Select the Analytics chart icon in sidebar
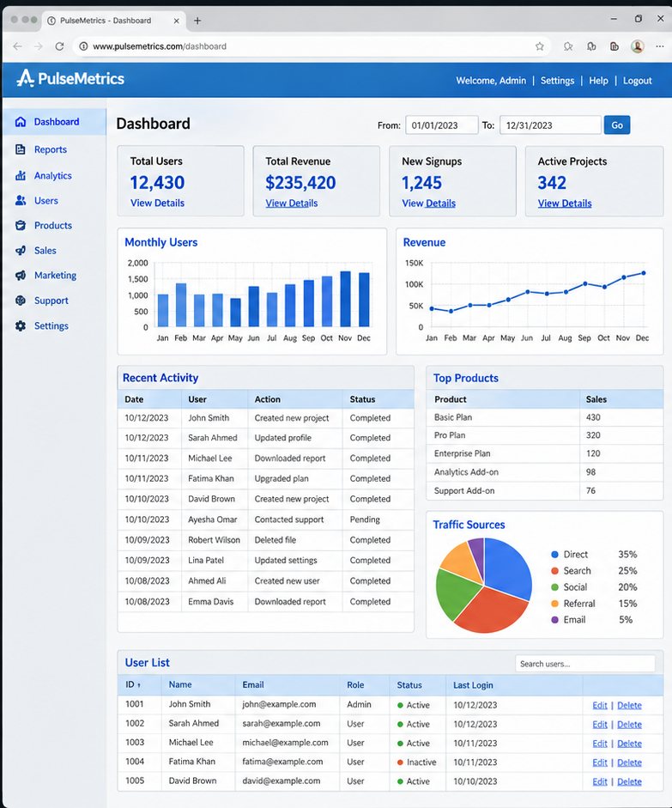The image size is (672, 808). pos(21,176)
